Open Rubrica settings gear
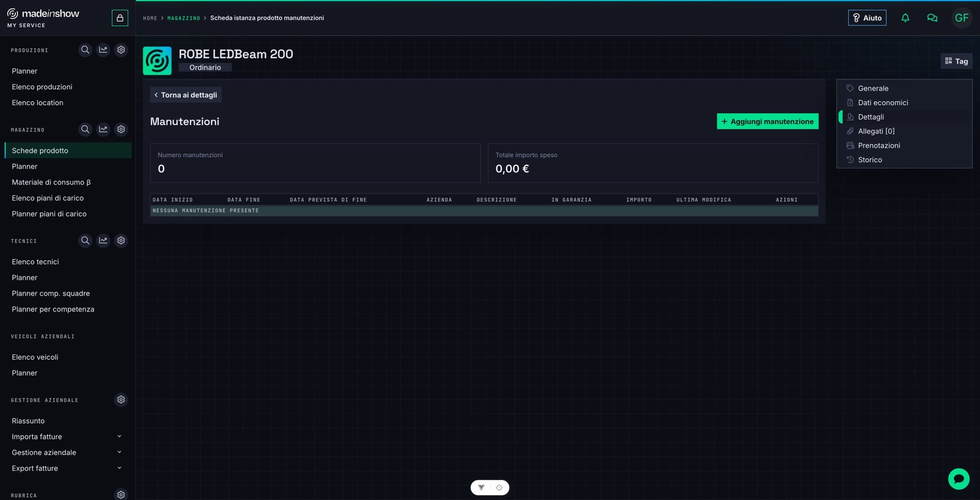Screen dimensions: 980x500 (121, 494)
